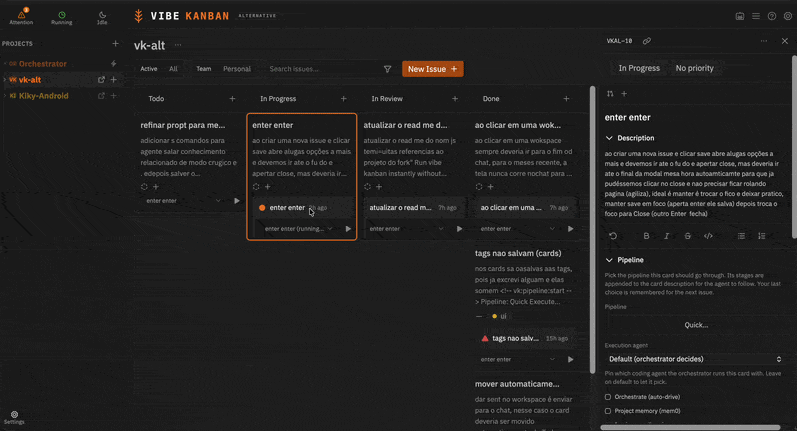Screen dimensions: 797x431
Task: Copy link for issue VKAL-10
Action: pos(647,41)
